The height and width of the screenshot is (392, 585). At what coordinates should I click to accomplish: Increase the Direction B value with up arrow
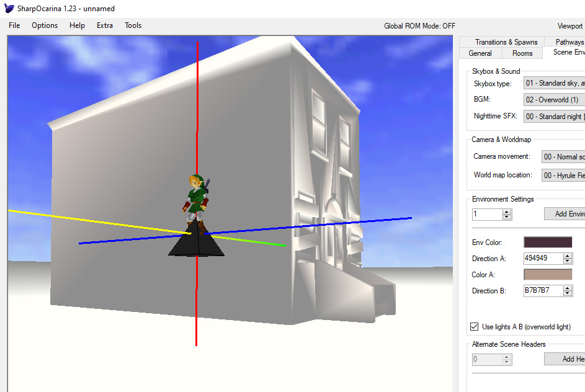pos(568,288)
